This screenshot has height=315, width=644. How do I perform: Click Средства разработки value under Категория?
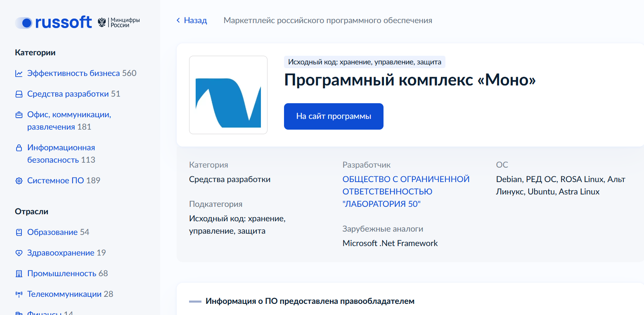click(230, 179)
